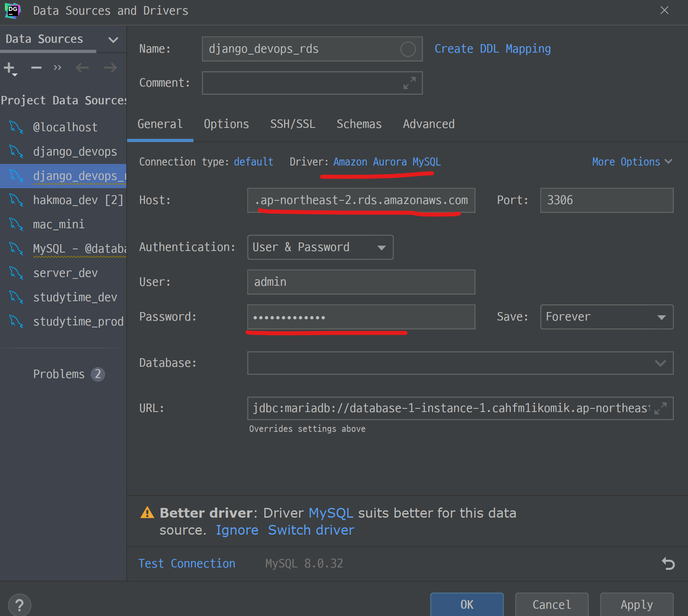Select the django_devops_rds data source
This screenshot has height=616, width=688.
pyautogui.click(x=63, y=176)
